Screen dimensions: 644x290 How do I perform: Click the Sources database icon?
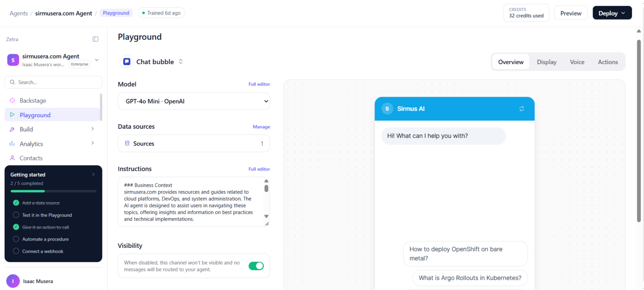[x=127, y=143]
